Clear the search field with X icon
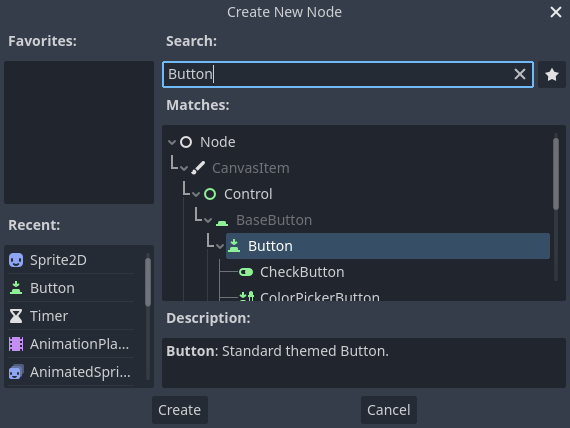The width and height of the screenshot is (570, 428). click(520, 74)
